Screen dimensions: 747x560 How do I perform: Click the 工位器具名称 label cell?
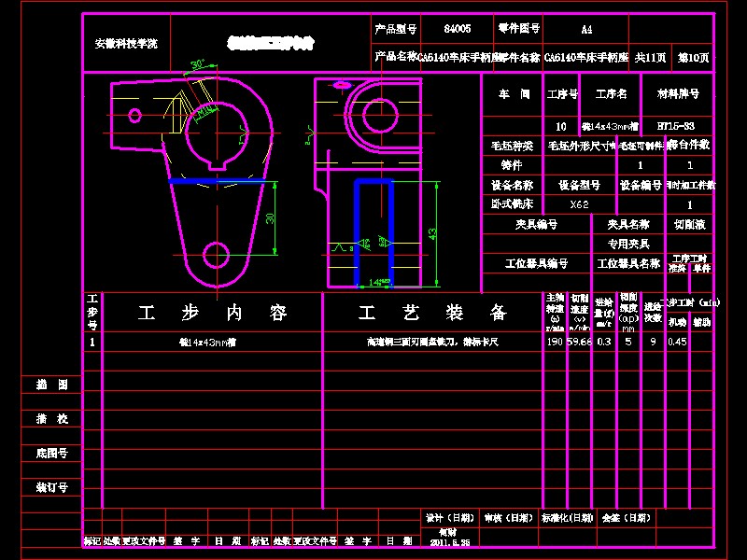tap(628, 263)
